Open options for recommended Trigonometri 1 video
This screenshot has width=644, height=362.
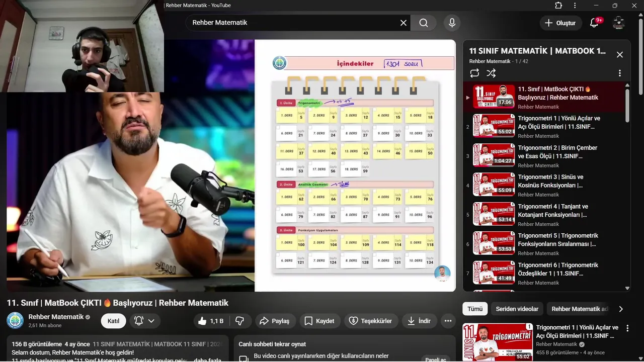[627, 328]
